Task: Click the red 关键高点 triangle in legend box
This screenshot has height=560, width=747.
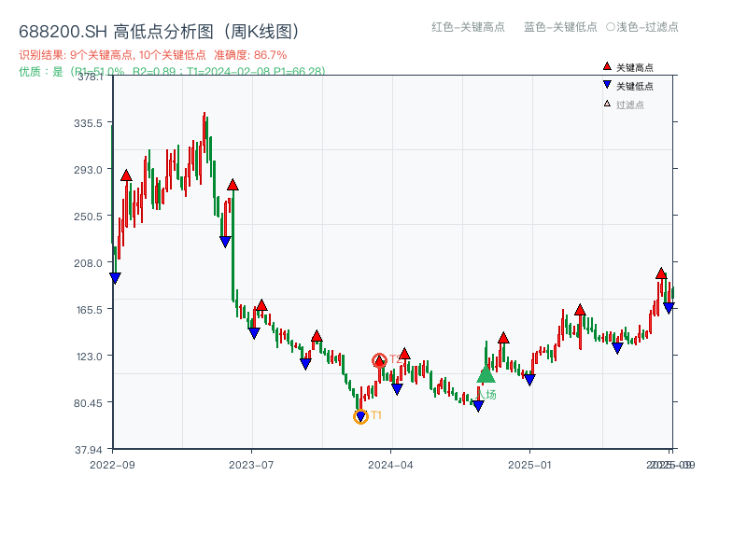Action: [x=607, y=66]
